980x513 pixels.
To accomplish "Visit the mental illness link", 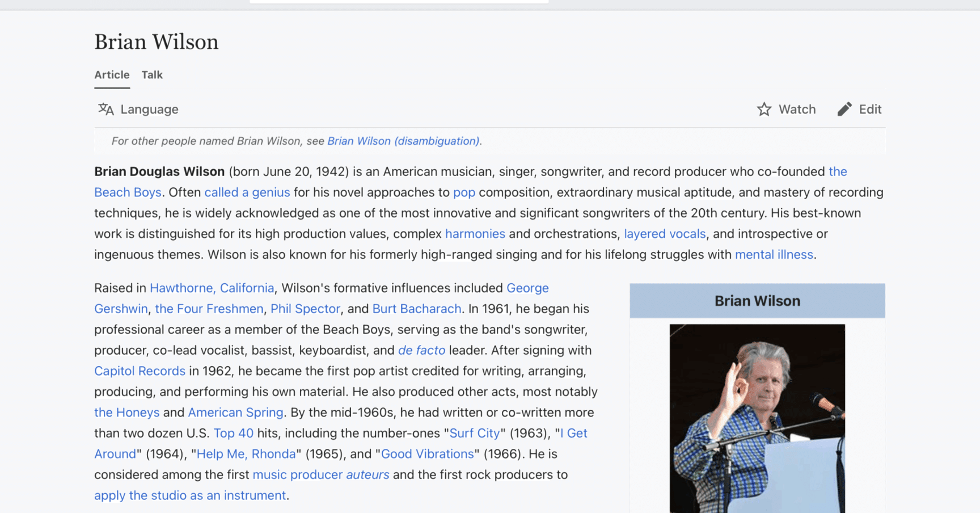I will (774, 255).
